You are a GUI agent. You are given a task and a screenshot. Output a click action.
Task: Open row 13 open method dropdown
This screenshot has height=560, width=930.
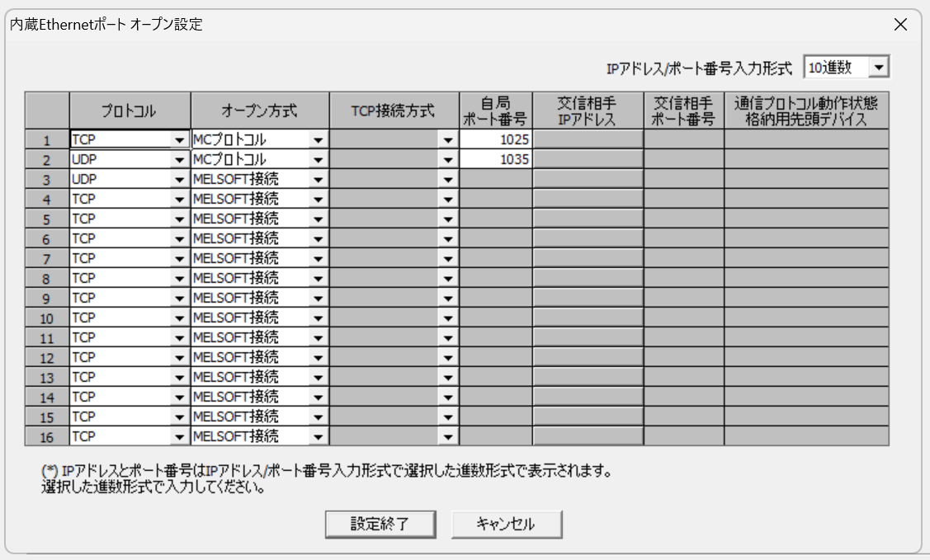pyautogui.click(x=318, y=378)
